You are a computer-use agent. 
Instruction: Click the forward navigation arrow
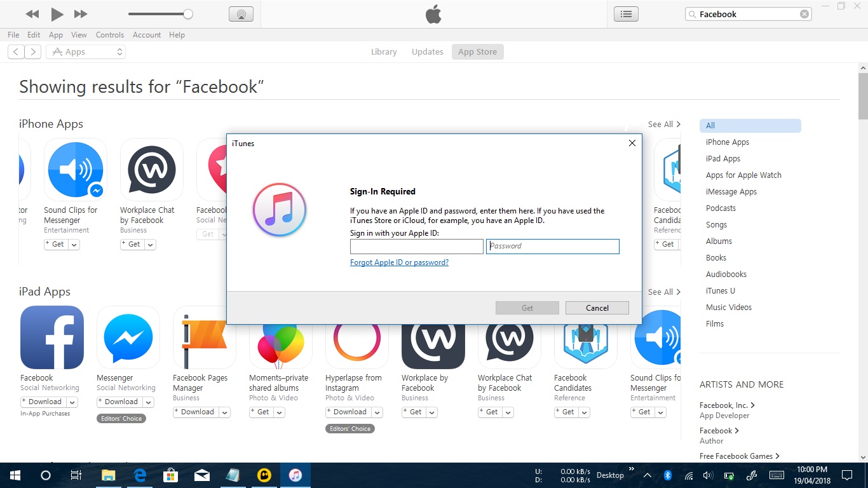(33, 52)
